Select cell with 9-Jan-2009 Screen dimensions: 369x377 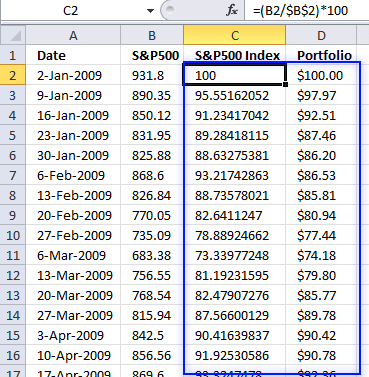tap(73, 95)
